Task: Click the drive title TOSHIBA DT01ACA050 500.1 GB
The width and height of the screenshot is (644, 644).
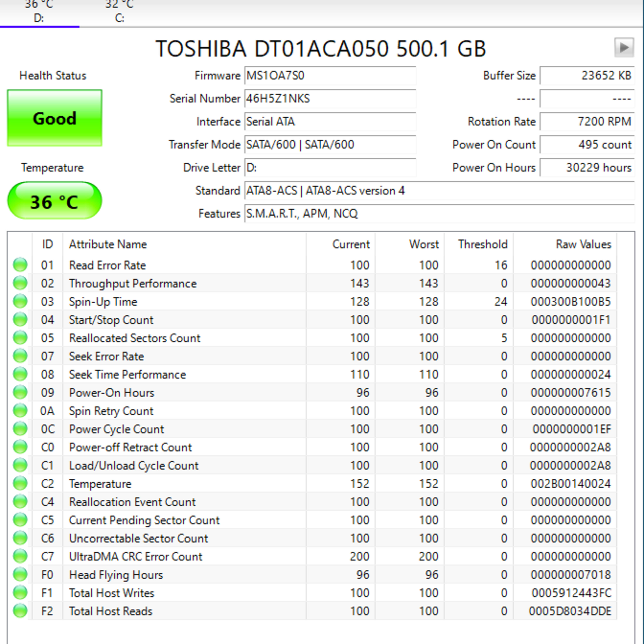Action: click(x=321, y=49)
